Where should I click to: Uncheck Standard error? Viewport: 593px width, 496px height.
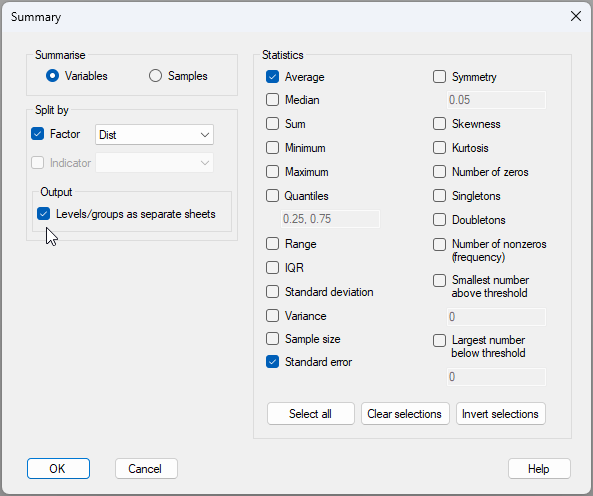click(272, 362)
